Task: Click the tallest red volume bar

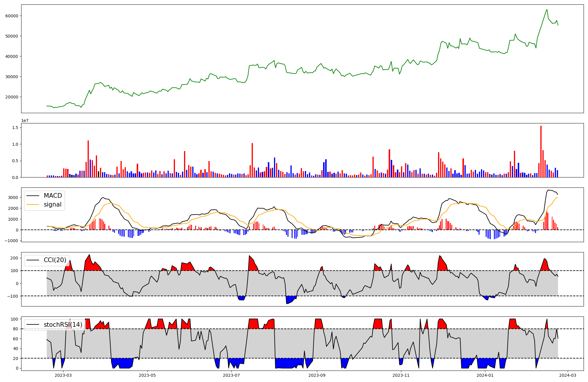Action: pos(541,152)
